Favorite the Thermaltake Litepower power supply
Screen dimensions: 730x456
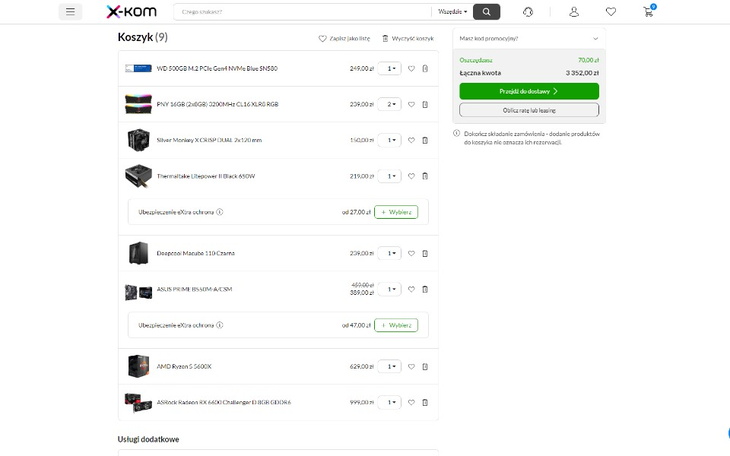(x=411, y=176)
